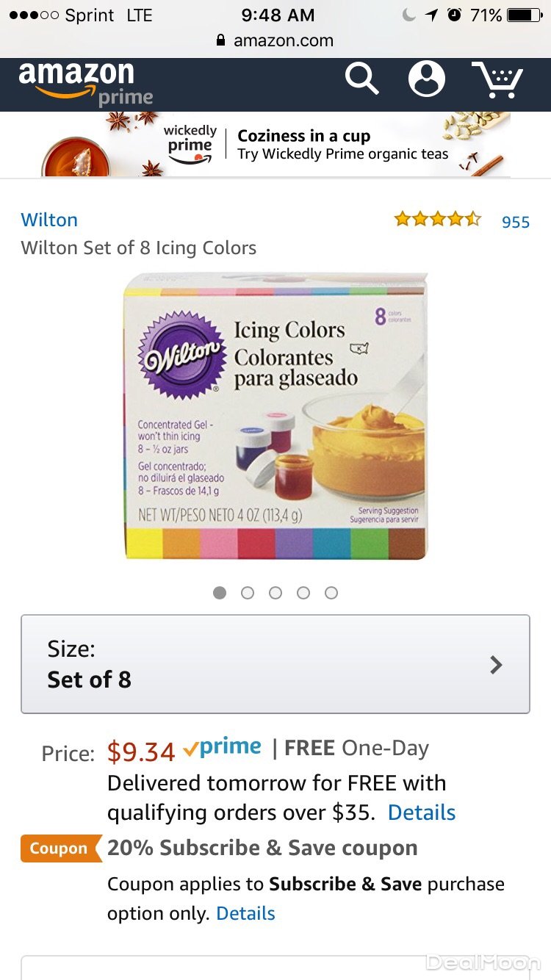Tap the account profile icon
Image resolution: width=551 pixels, height=980 pixels.
426,79
